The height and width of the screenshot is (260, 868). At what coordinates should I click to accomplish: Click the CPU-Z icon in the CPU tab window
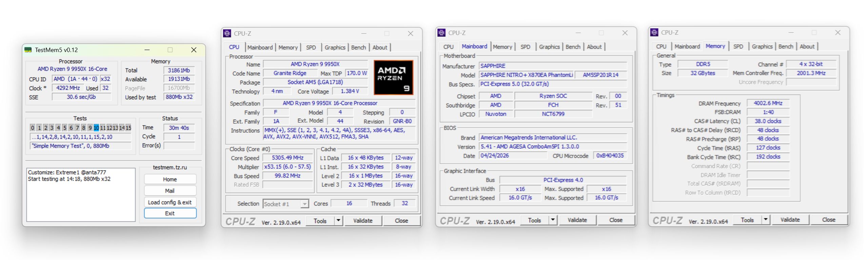(227, 33)
